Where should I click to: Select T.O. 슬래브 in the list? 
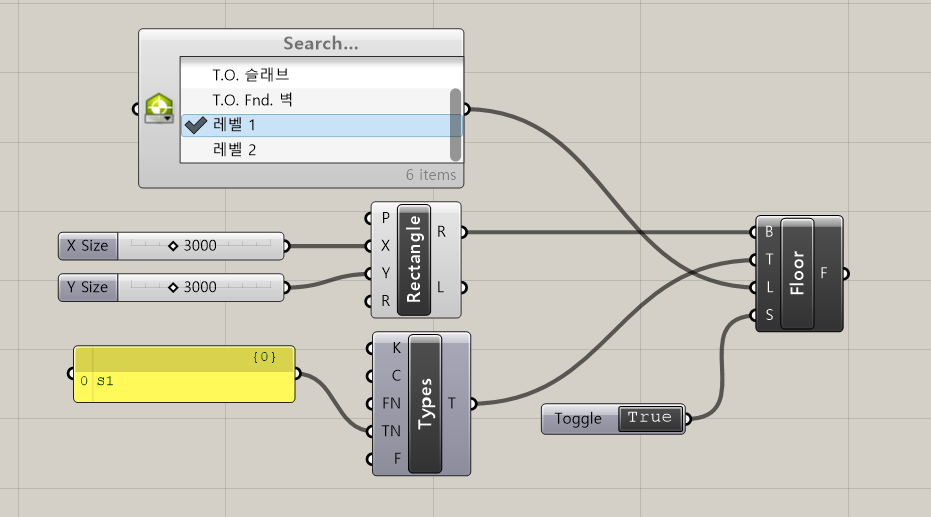click(250, 75)
